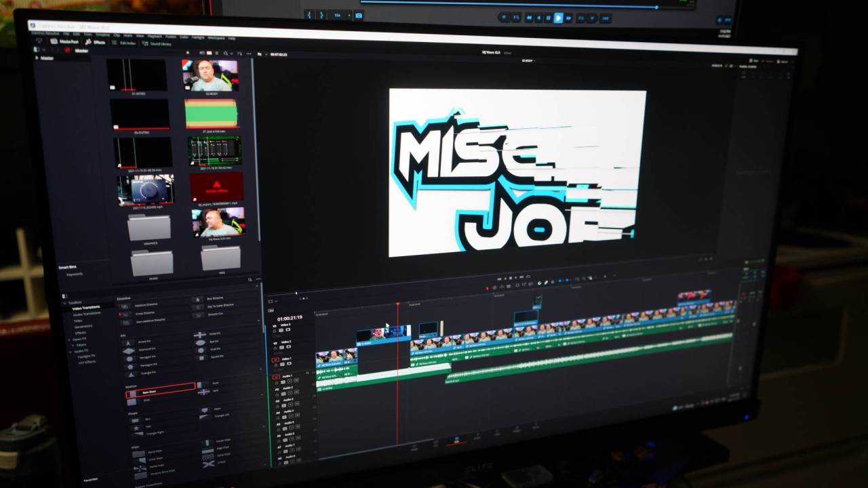This screenshot has height=488, width=868.
Task: Click the camera icon on upper monitor
Action: click(x=359, y=16)
